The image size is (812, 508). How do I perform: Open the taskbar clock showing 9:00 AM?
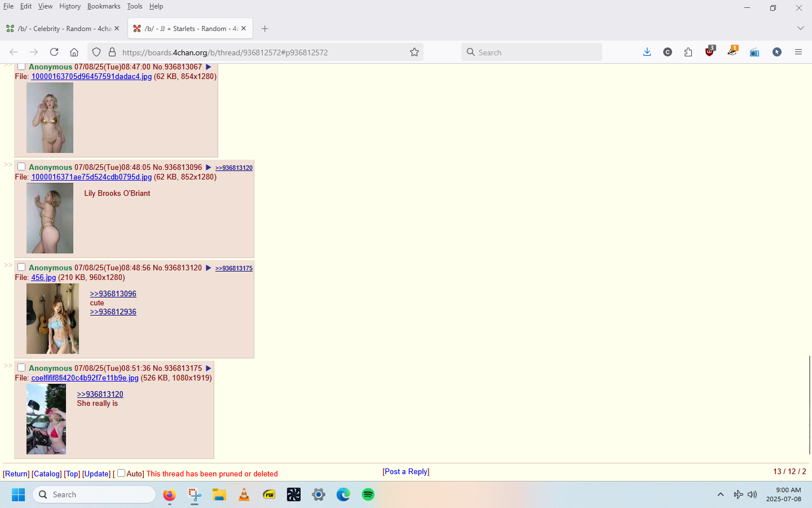[783, 494]
